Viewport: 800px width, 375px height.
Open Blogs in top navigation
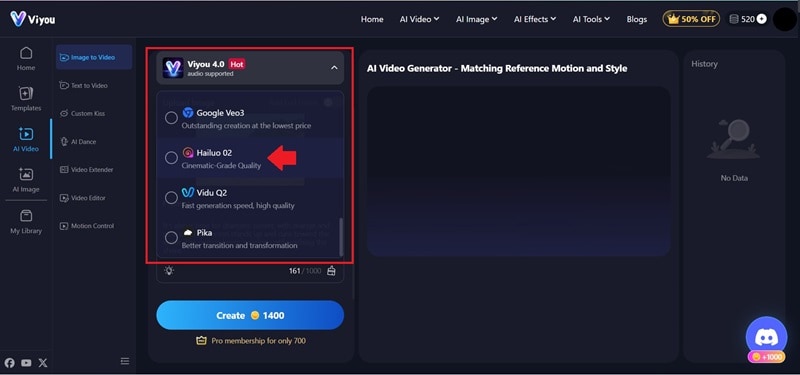click(x=637, y=19)
